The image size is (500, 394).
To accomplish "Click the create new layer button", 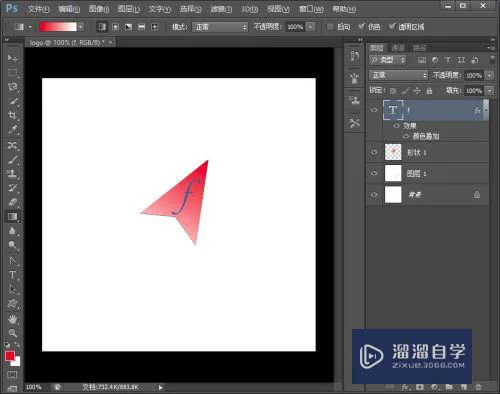I will tap(464, 387).
